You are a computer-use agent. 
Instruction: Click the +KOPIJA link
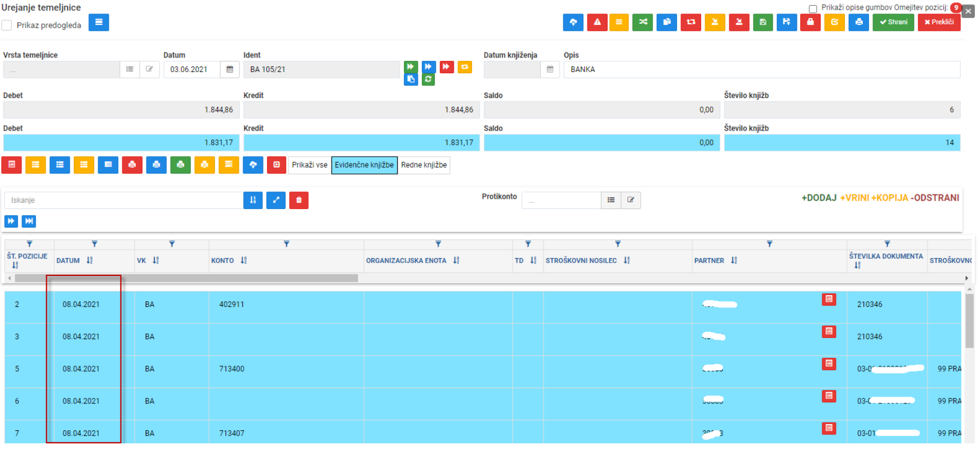(889, 198)
